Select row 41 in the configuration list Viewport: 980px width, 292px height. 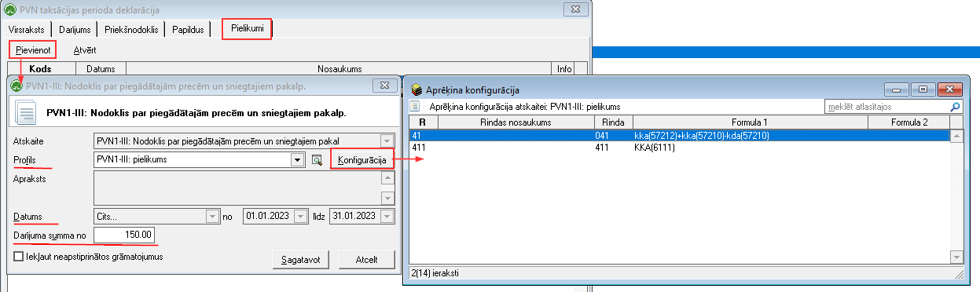click(x=680, y=135)
